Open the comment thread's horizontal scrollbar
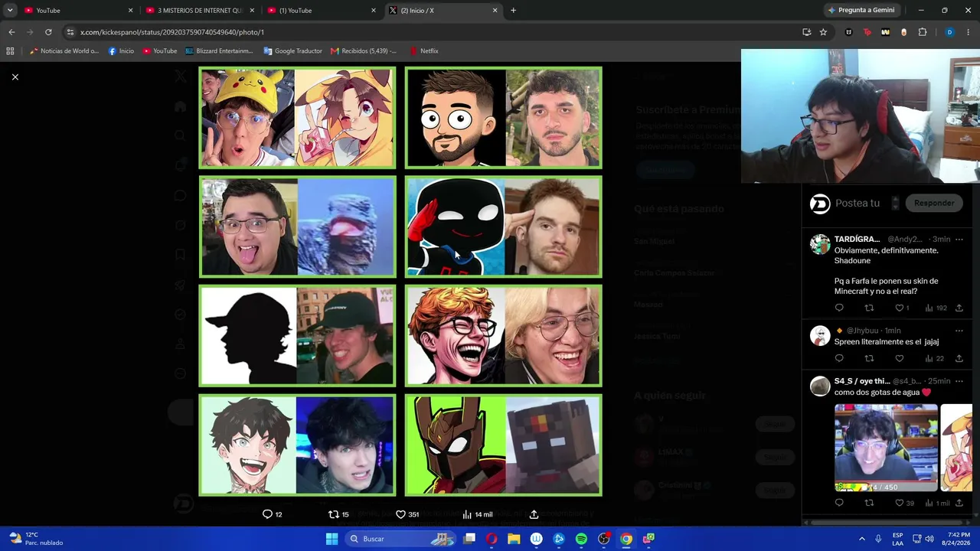 tap(888, 523)
